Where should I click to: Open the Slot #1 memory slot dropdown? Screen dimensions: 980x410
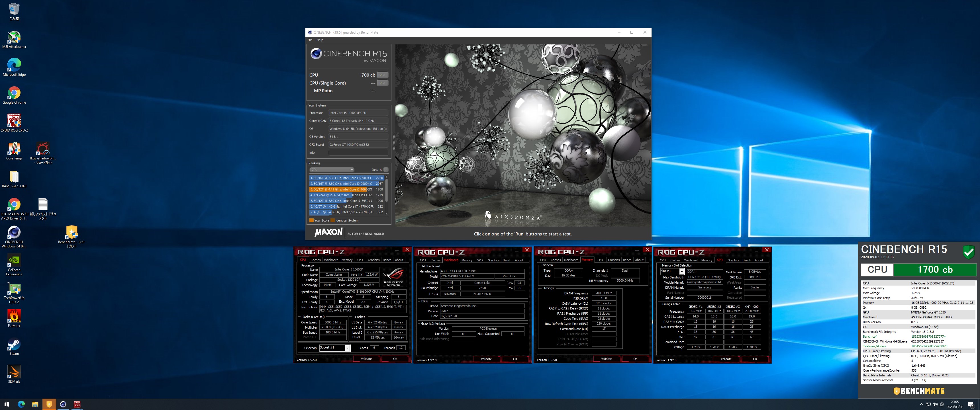672,271
